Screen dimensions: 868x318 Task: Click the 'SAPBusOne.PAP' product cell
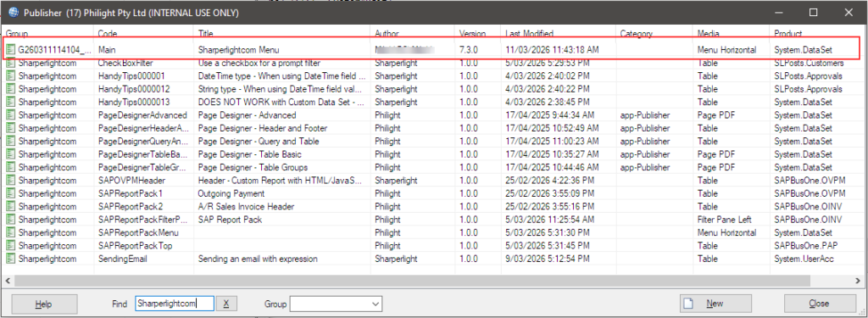(x=805, y=245)
